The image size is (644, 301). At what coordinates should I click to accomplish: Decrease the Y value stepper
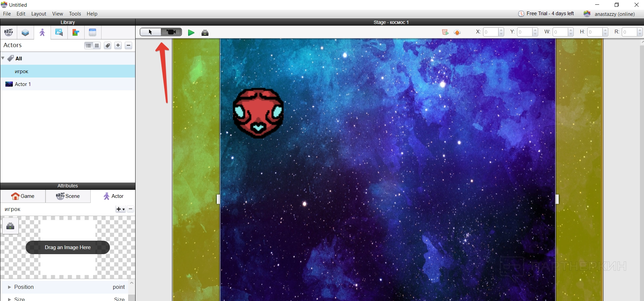[535, 34]
